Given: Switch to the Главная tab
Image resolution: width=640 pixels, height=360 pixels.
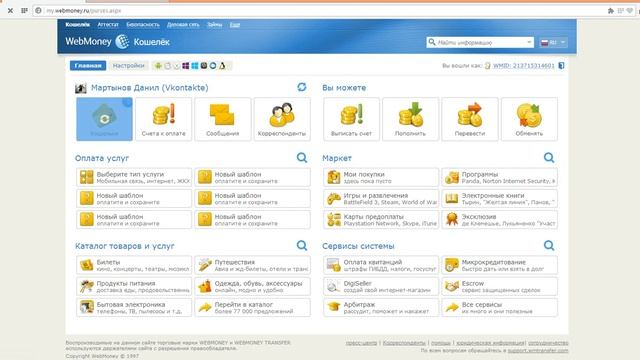Looking at the screenshot, I should (88, 66).
